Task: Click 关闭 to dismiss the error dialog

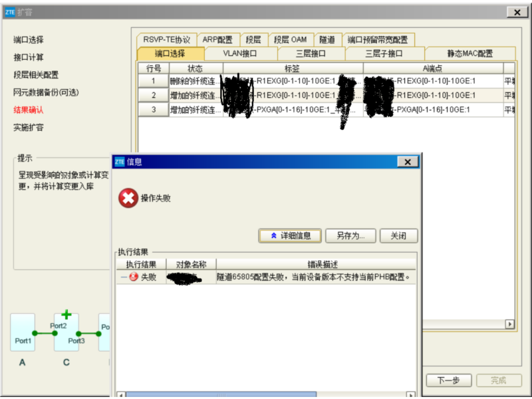Action: pos(398,235)
